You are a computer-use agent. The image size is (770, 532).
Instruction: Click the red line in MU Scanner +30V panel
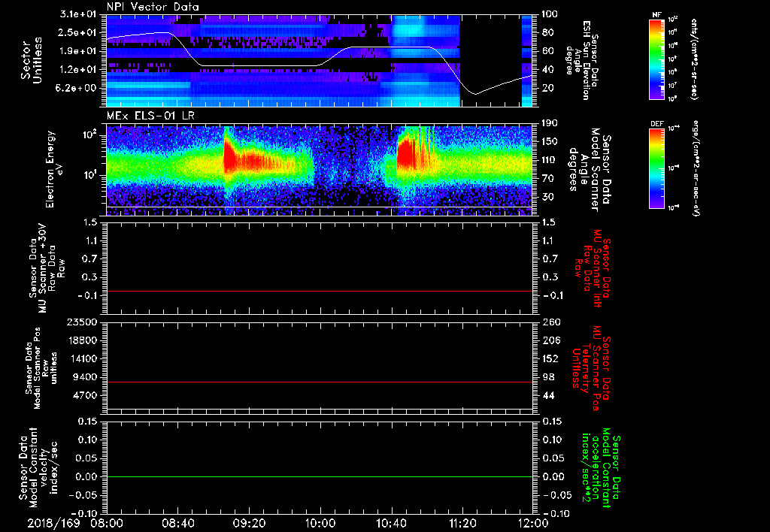click(320, 291)
